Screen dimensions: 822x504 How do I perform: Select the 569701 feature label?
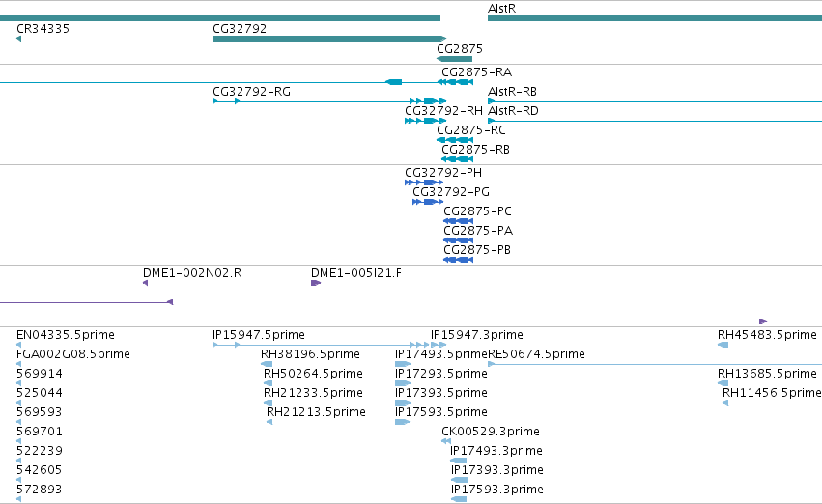(40, 433)
